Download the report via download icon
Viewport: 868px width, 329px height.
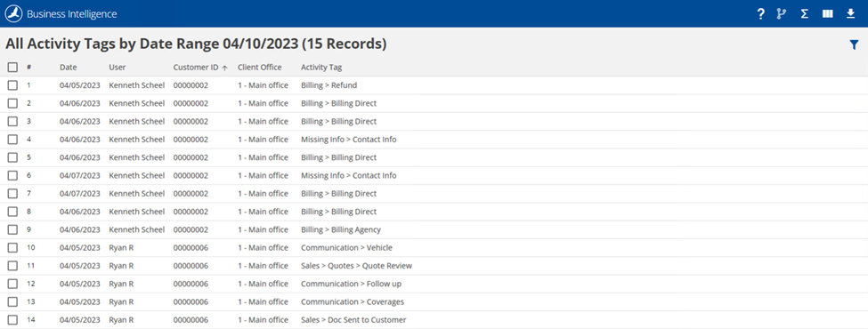pos(851,14)
